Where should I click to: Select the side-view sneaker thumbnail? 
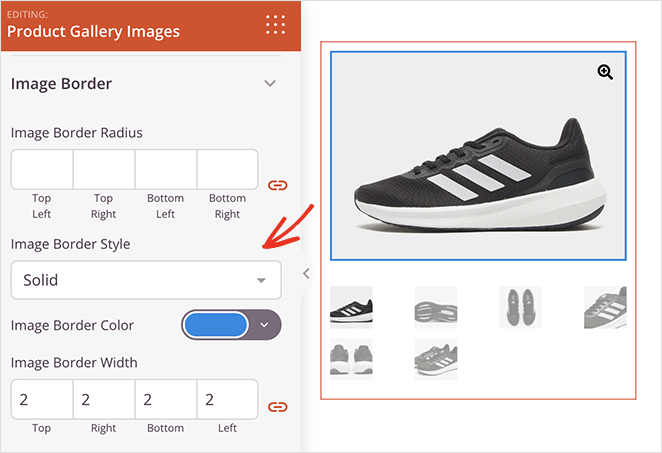coord(351,307)
